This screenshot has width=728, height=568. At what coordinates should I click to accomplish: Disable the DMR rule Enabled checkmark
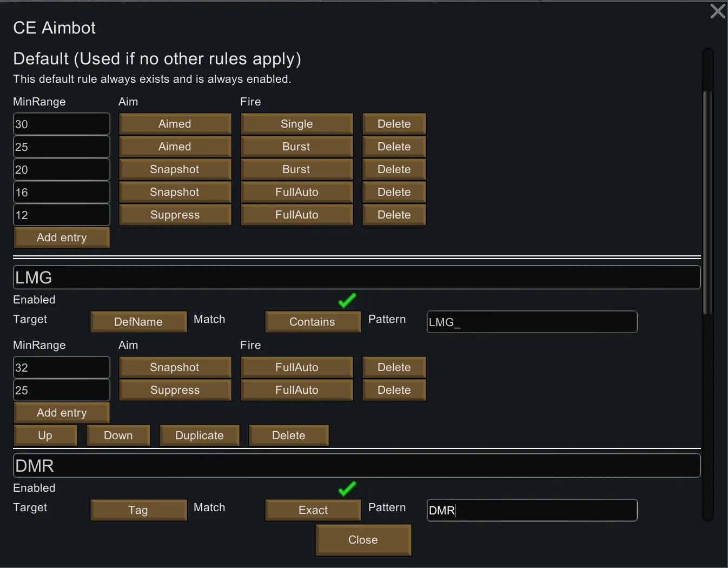click(347, 488)
